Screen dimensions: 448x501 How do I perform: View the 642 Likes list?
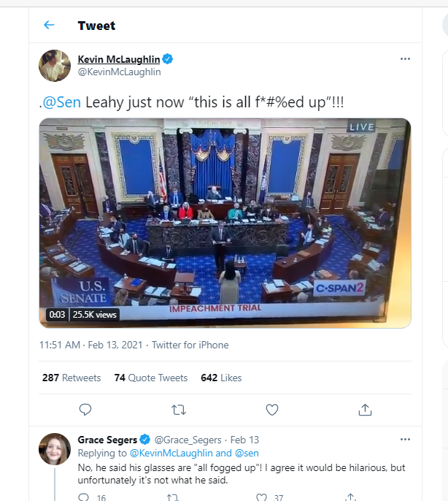[221, 378]
